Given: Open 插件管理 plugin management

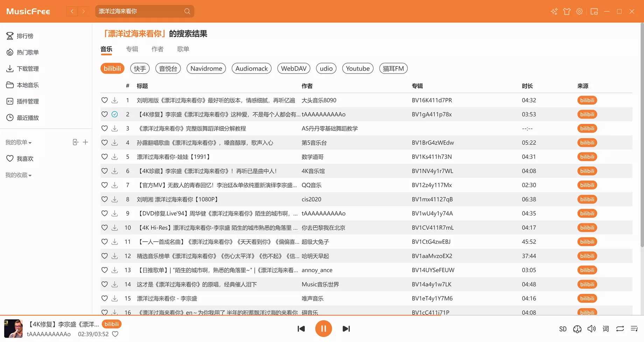Looking at the screenshot, I should pyautogui.click(x=27, y=101).
